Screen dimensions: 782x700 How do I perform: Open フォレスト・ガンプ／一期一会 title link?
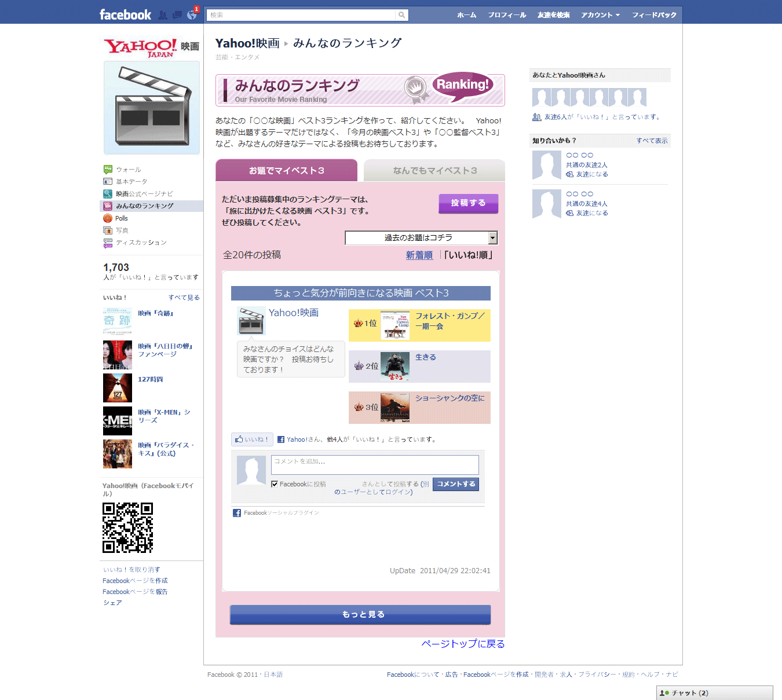tap(450, 321)
